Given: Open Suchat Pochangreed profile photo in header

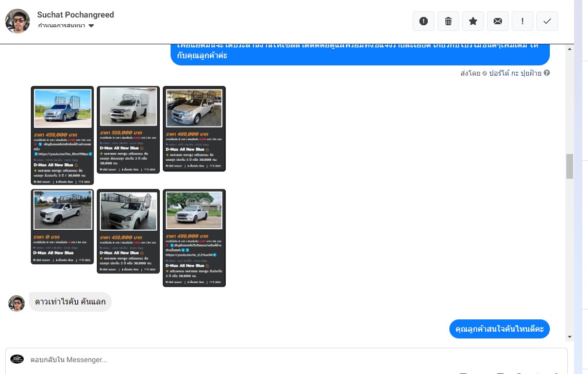Looking at the screenshot, I should tap(17, 21).
